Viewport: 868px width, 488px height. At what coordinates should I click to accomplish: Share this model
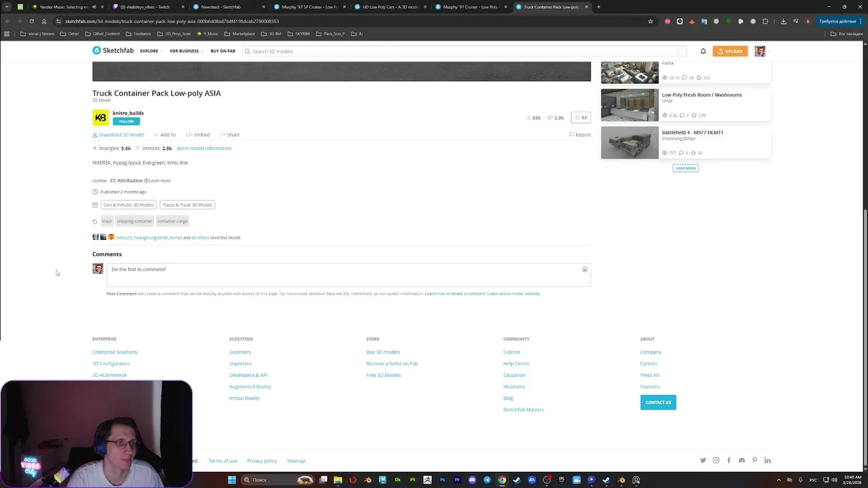click(230, 135)
